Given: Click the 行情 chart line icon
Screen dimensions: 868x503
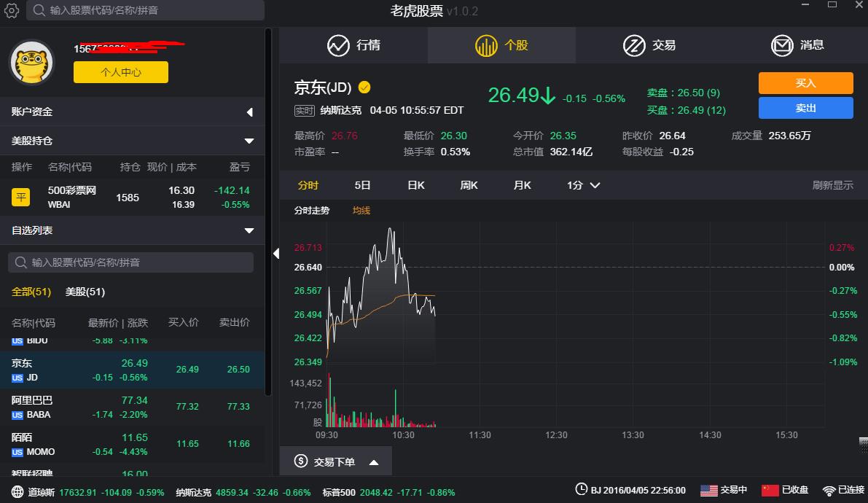Looking at the screenshot, I should [x=338, y=45].
